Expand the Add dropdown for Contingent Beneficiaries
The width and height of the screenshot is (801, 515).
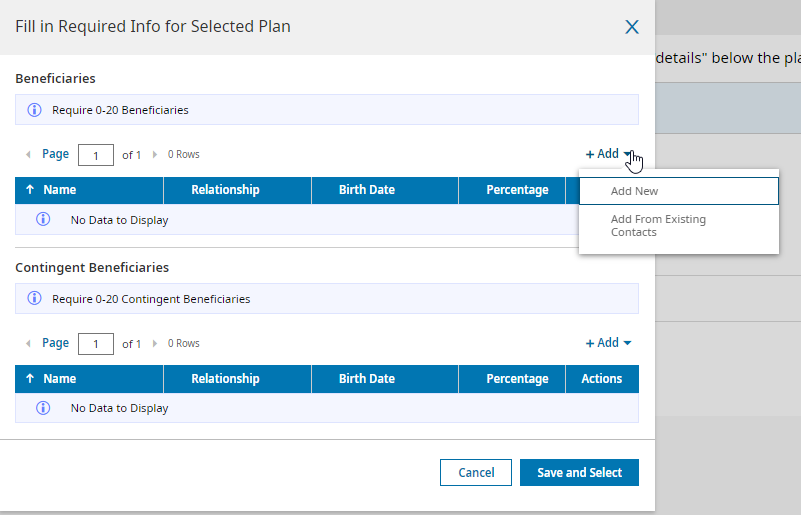pyautogui.click(x=608, y=343)
